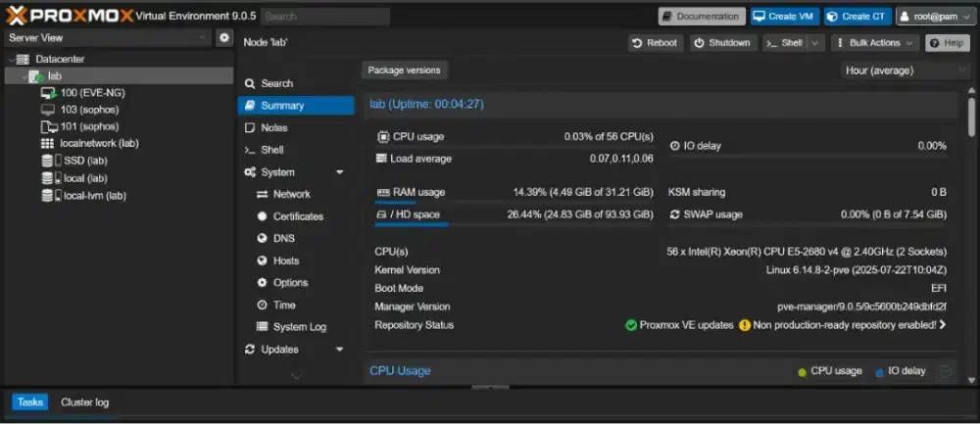This screenshot has width=980, height=424.
Task: Click the template icon for 101 (sophos)
Action: point(49,126)
